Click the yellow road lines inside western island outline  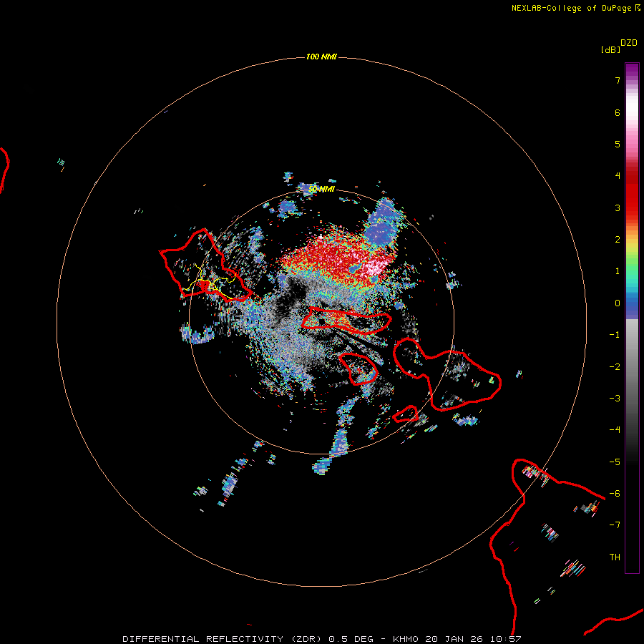[x=210, y=283]
